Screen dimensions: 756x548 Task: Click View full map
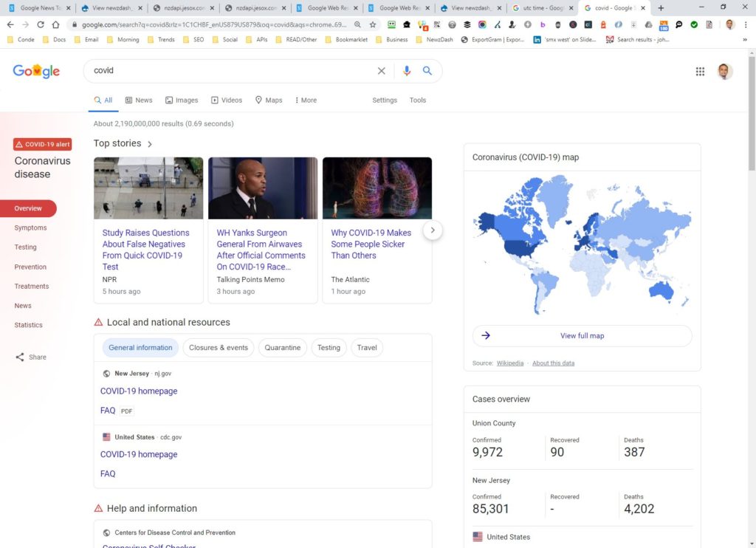click(x=582, y=336)
